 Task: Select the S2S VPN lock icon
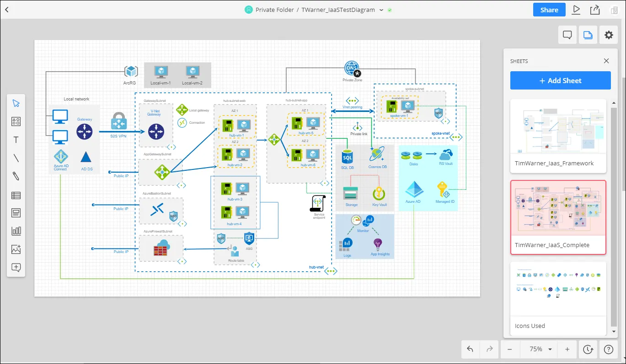pos(118,121)
